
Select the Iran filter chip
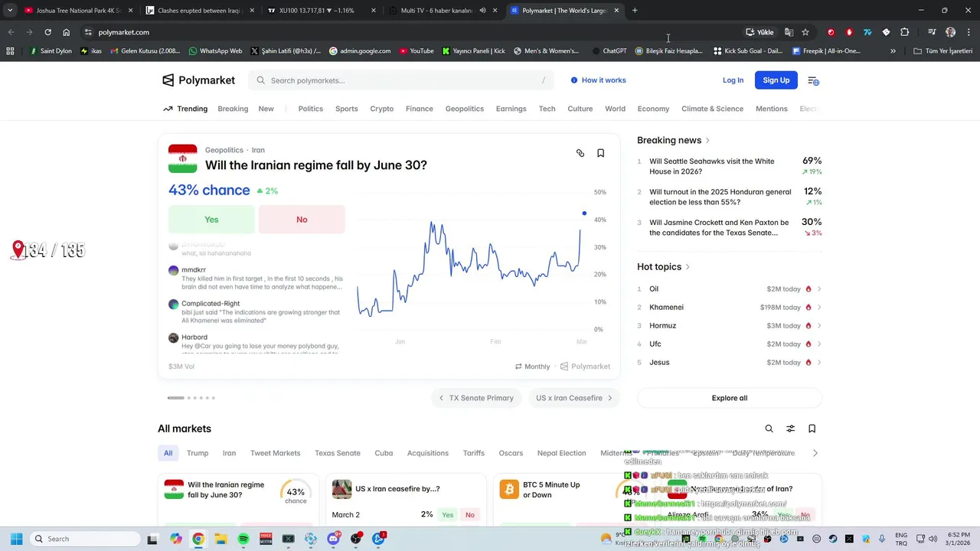[229, 453]
